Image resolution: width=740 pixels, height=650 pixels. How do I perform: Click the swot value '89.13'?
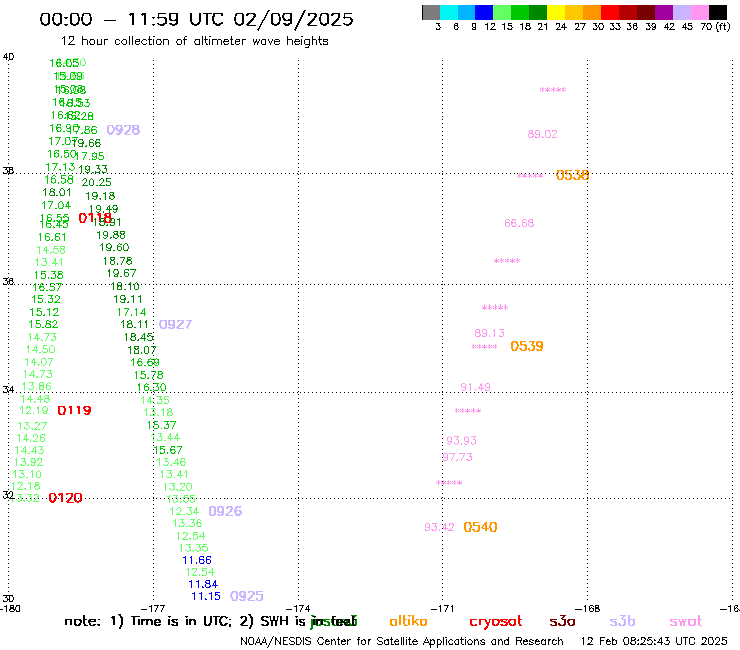point(489,333)
